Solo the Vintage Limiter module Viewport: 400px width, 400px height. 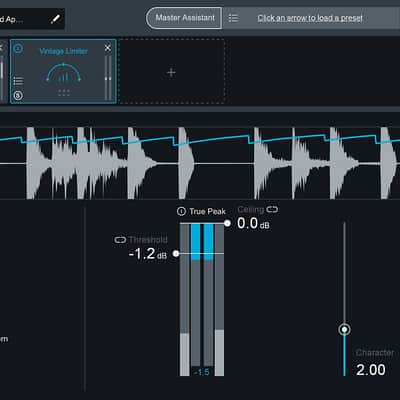point(18,96)
